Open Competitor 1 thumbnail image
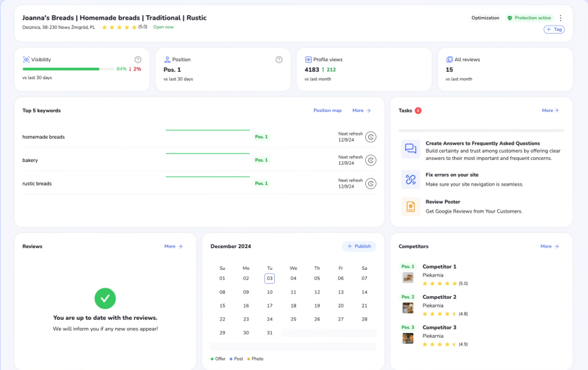588x370 pixels. tap(408, 278)
